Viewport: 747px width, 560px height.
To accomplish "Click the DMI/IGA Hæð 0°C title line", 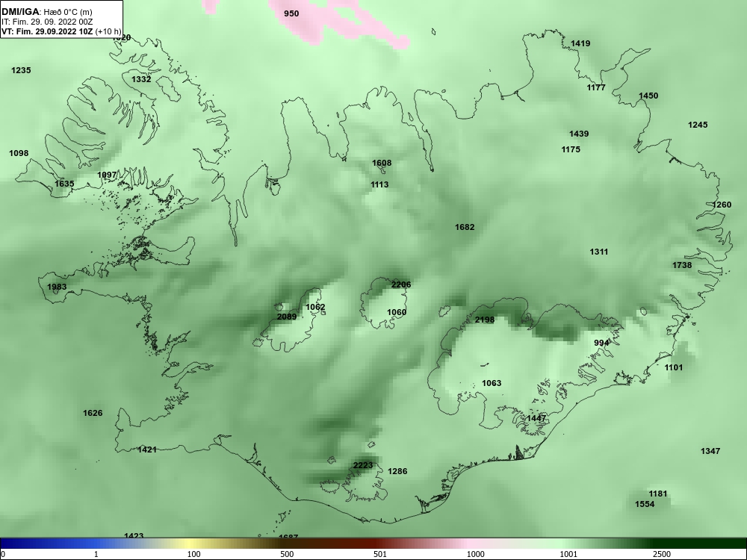I will pyautogui.click(x=47, y=12).
